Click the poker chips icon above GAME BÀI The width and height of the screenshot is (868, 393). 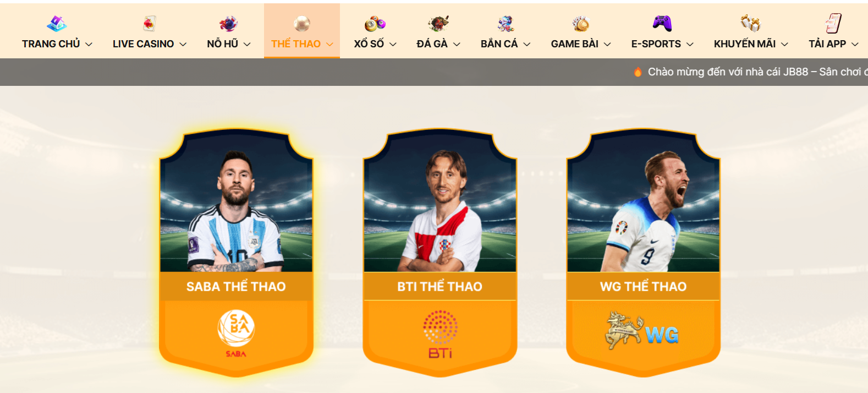point(581,24)
